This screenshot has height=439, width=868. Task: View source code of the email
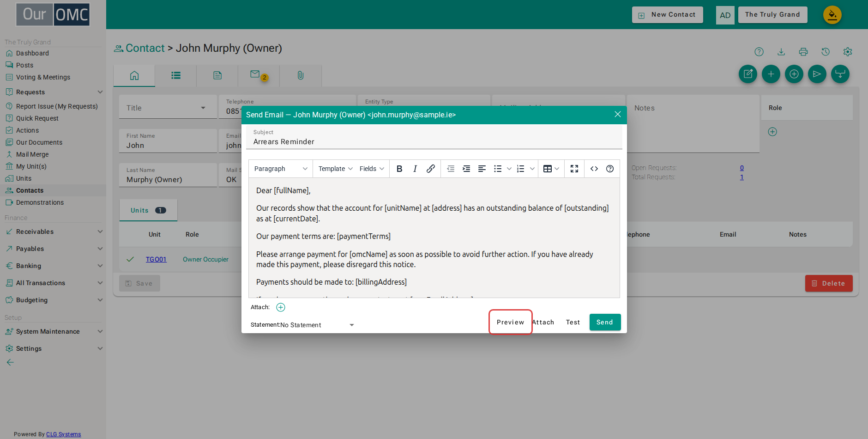(x=594, y=169)
